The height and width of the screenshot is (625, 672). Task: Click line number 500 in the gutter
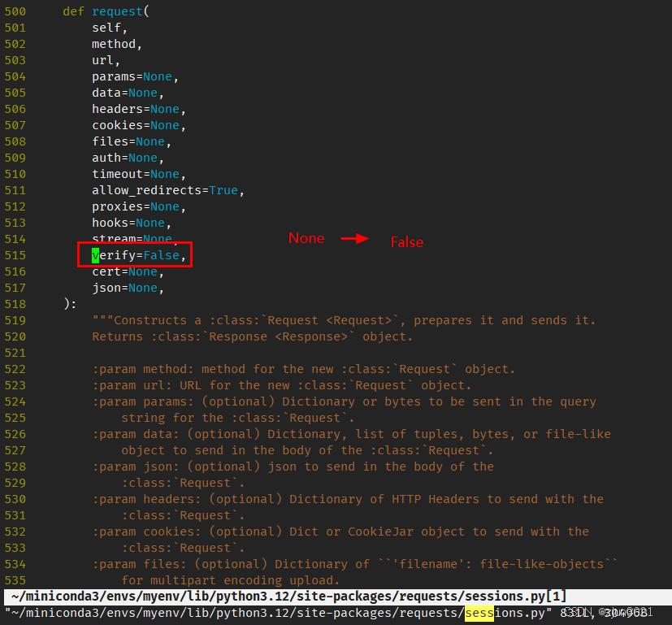[15, 11]
